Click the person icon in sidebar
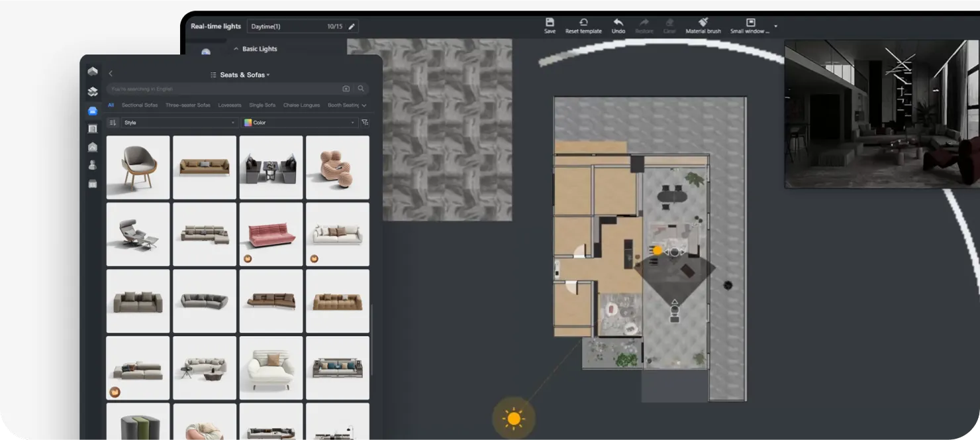Screen dimensions: 980x440 click(x=93, y=165)
